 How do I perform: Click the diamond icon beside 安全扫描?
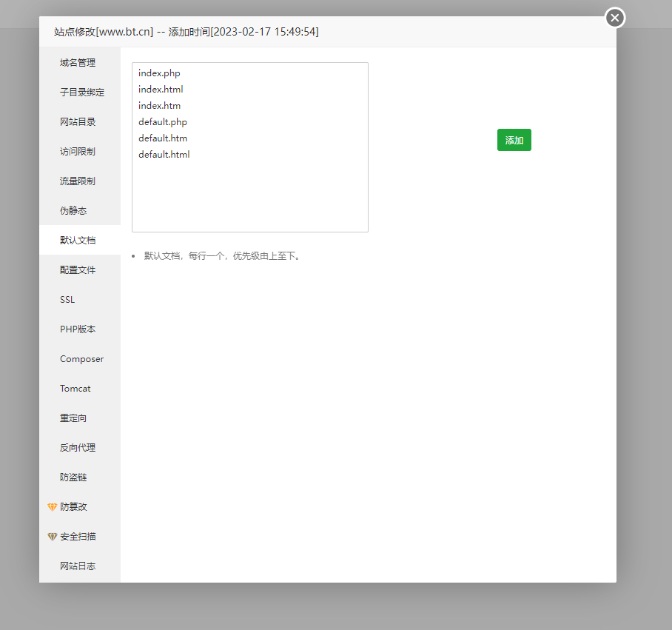[x=52, y=537]
